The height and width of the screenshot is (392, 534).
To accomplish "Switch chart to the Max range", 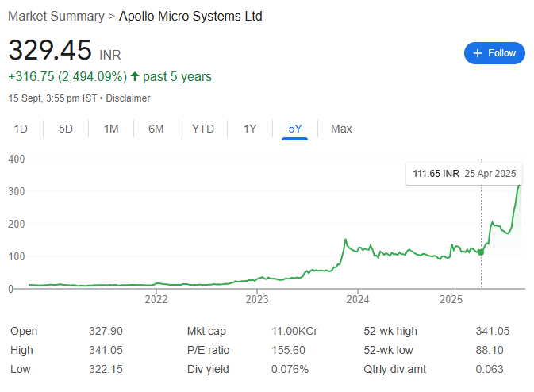I will (x=341, y=129).
